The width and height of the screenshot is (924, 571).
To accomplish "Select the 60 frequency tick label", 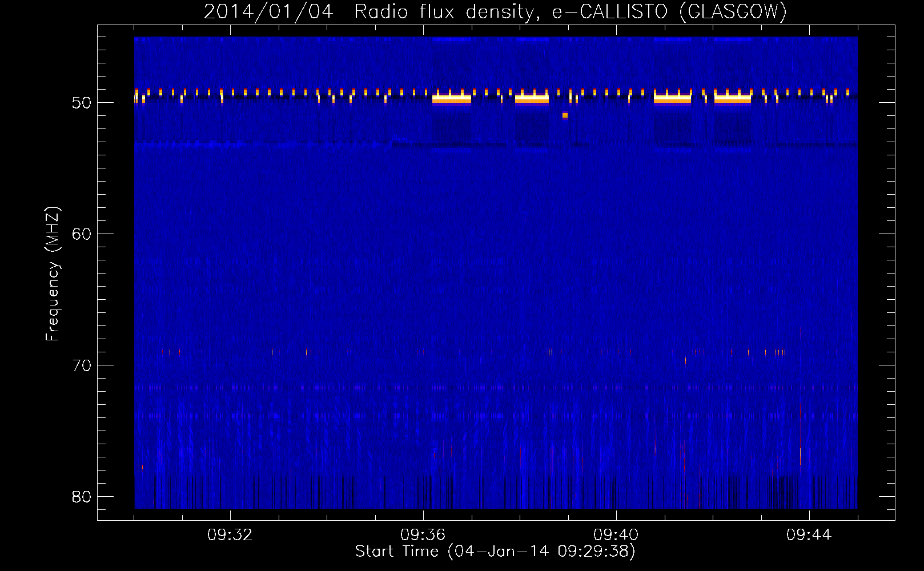I will (x=82, y=234).
